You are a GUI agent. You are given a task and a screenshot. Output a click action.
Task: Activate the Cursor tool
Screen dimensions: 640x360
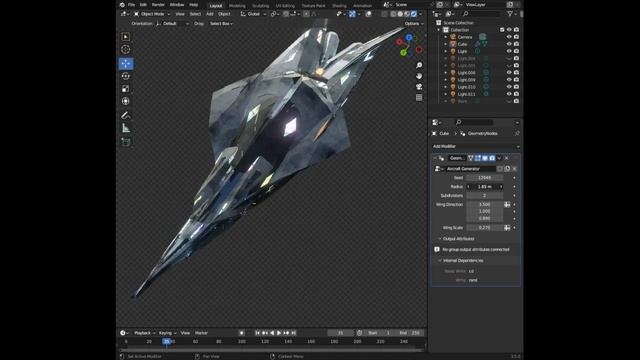(126, 49)
